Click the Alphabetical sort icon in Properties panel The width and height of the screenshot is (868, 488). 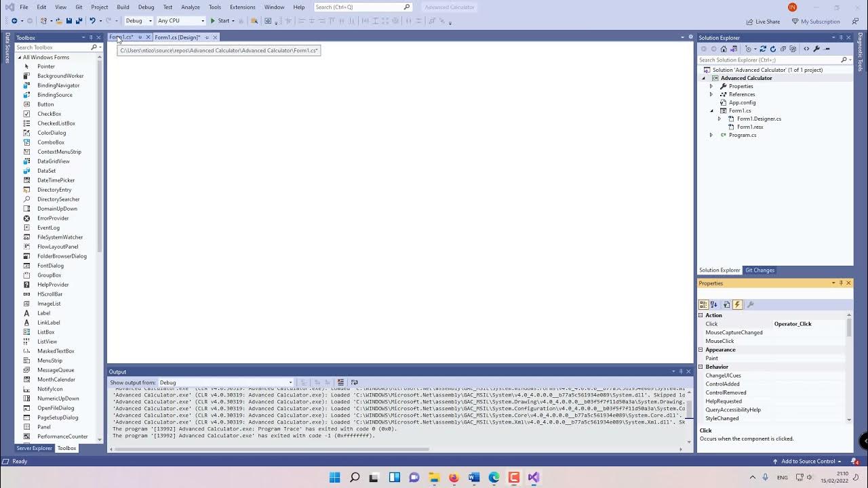[714, 304]
